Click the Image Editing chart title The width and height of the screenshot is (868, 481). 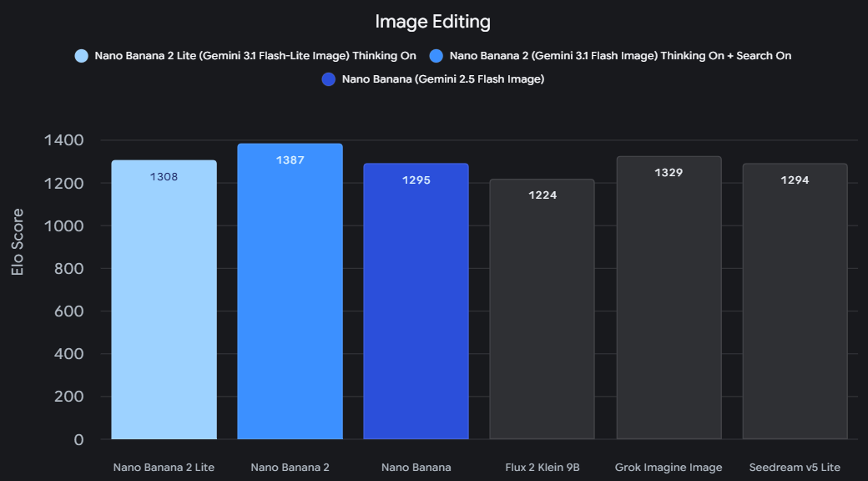[433, 22]
